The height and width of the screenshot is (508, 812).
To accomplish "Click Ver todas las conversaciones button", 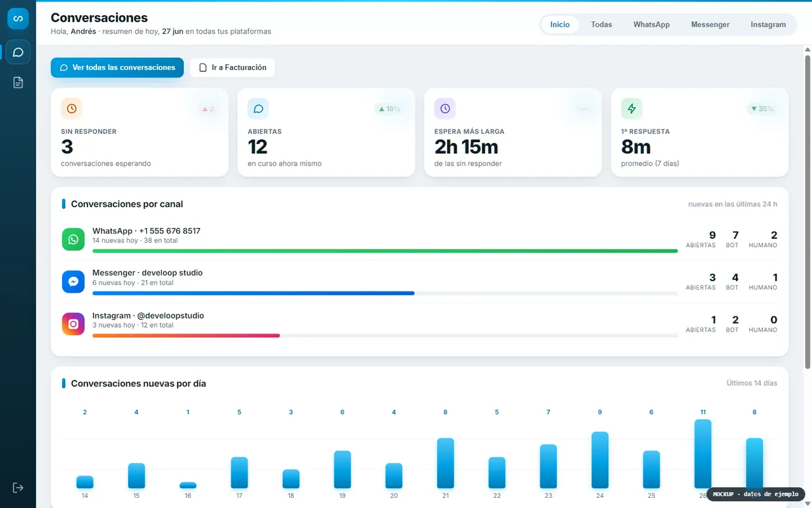I will (x=117, y=67).
